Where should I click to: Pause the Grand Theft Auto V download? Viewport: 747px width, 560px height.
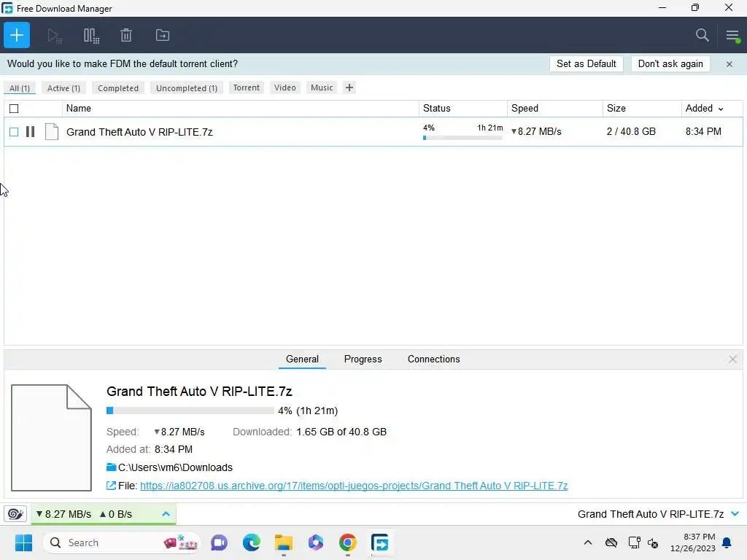[x=31, y=131]
